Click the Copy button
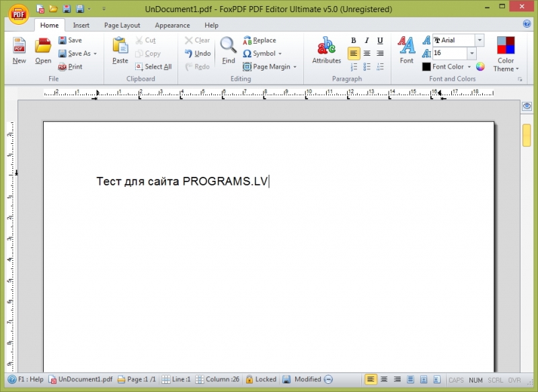The height and width of the screenshot is (392, 538). (148, 54)
